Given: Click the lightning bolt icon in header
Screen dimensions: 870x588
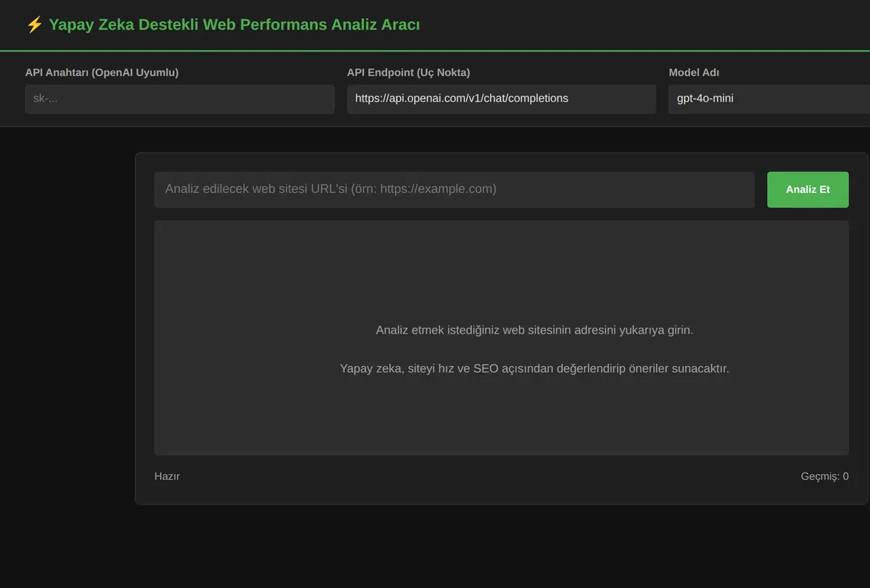Looking at the screenshot, I should coord(34,25).
